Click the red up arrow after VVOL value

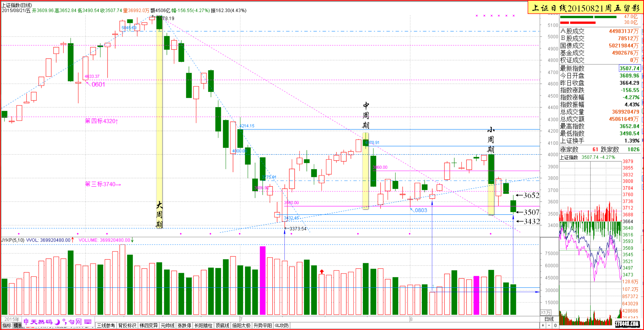(x=72, y=240)
